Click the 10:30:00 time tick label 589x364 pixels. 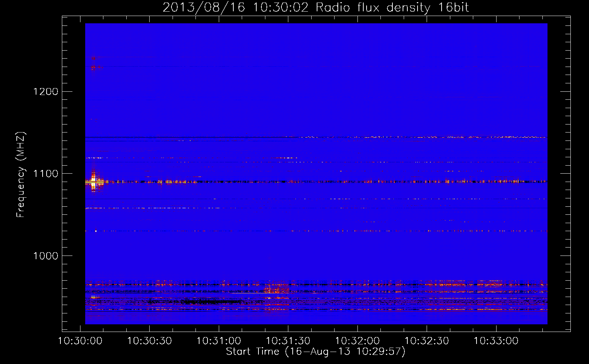[x=80, y=341]
